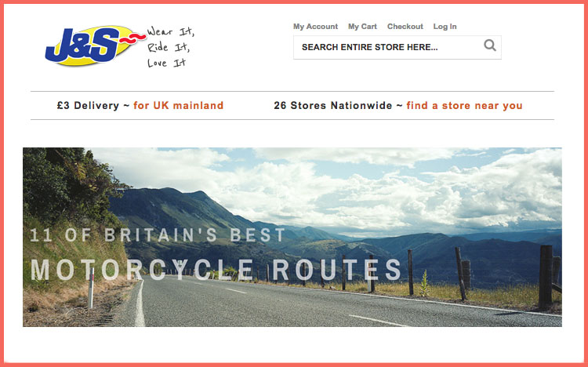Go to Checkout
Image resolution: width=588 pixels, height=367 pixels.
click(x=405, y=26)
